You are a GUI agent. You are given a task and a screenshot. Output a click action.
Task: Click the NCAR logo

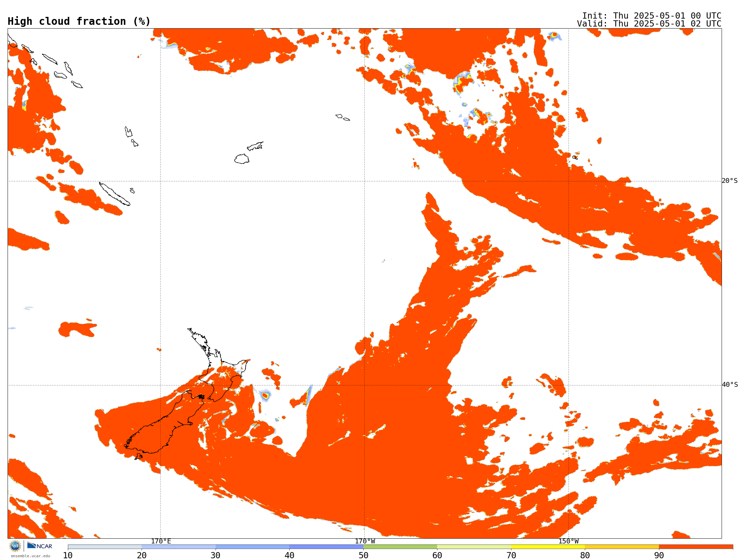[x=40, y=546]
